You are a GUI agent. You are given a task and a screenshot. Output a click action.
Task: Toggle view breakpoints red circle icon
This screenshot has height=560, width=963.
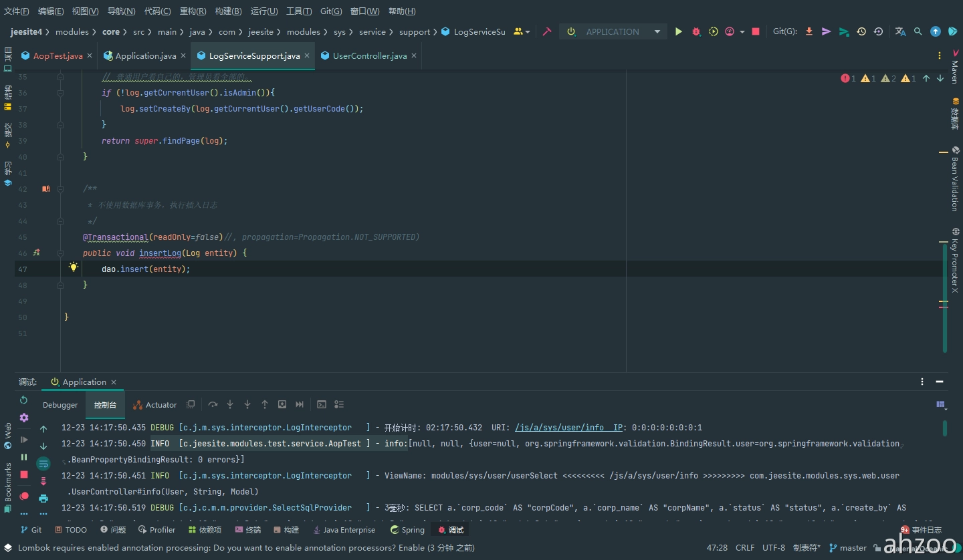pyautogui.click(x=24, y=496)
